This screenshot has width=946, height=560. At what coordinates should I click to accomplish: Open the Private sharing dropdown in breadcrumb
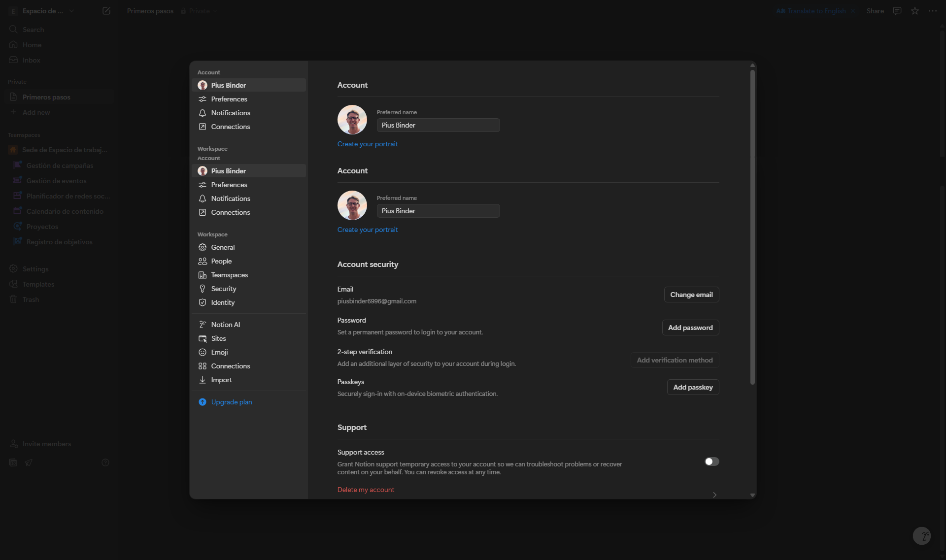199,11
